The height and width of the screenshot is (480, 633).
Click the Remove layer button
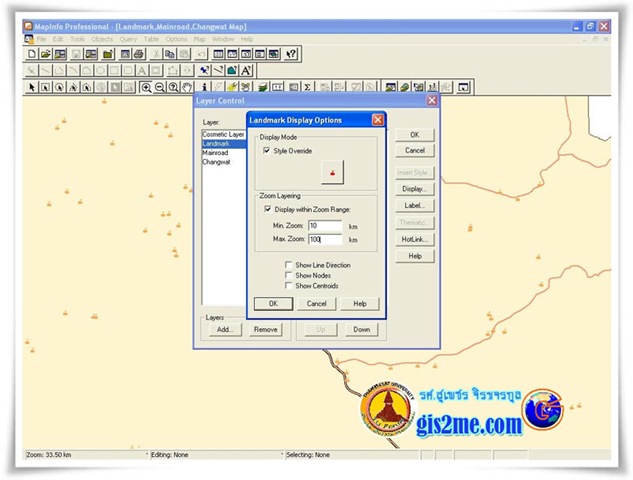point(265,329)
